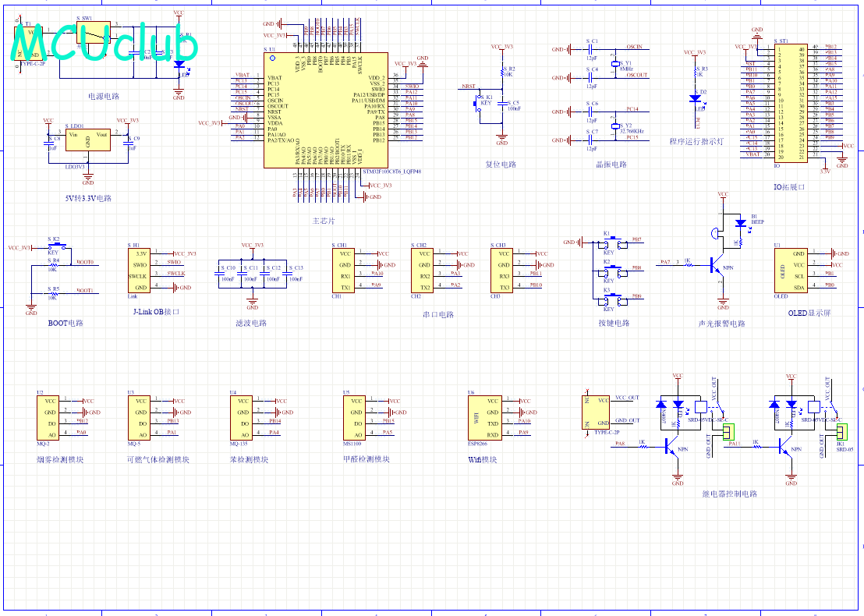Click the K2 key switch on PB8
The image size is (864, 616).
(613, 271)
